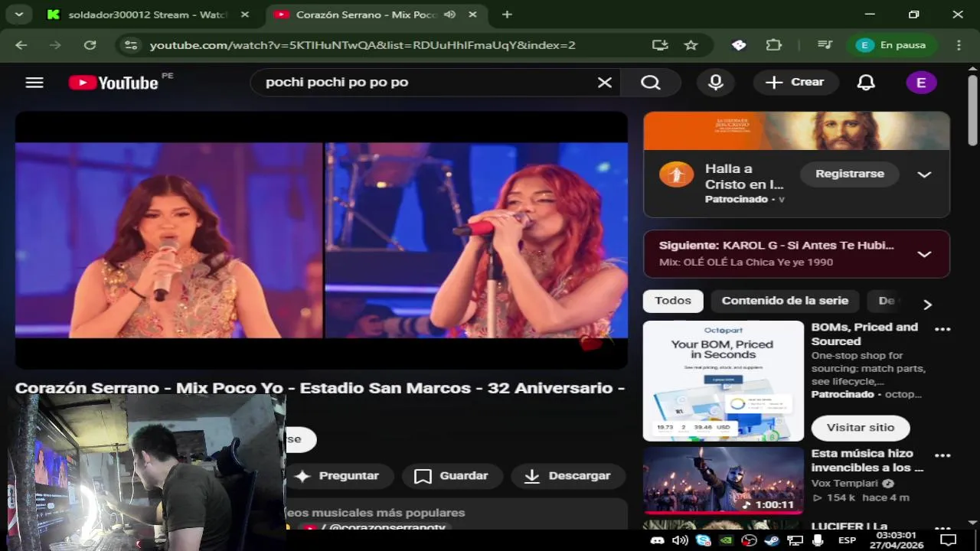
Task: Open Windows action center notifications
Action: click(x=949, y=540)
